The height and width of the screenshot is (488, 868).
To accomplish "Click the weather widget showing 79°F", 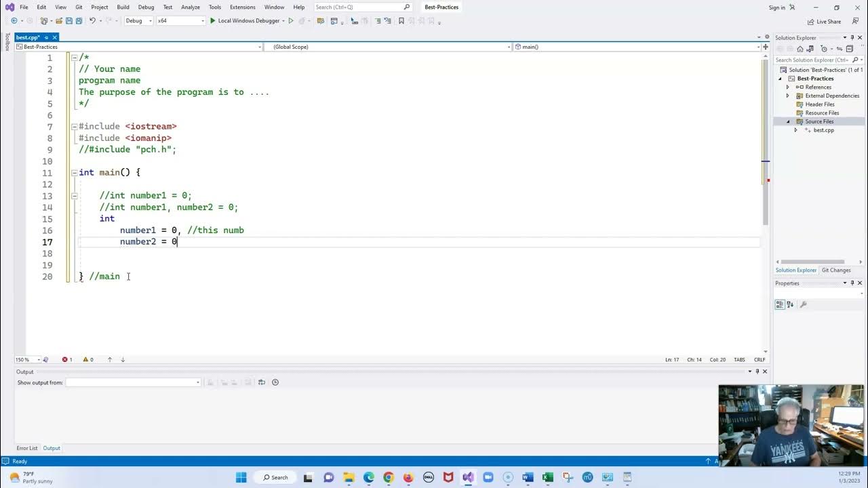I will (32, 477).
